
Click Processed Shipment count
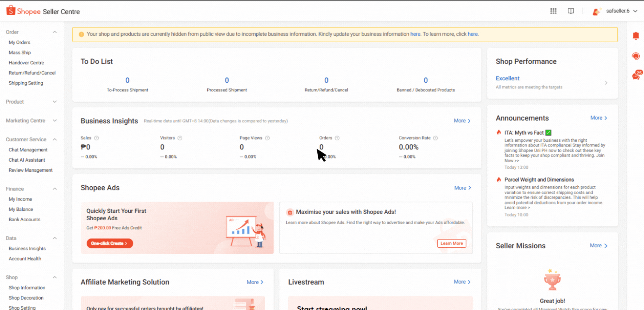click(227, 80)
